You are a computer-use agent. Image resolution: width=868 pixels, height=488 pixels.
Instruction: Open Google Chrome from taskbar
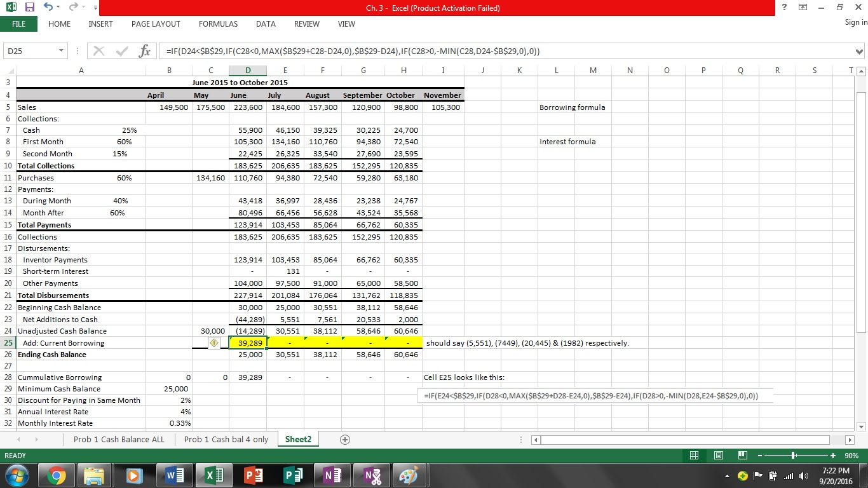tap(56, 475)
